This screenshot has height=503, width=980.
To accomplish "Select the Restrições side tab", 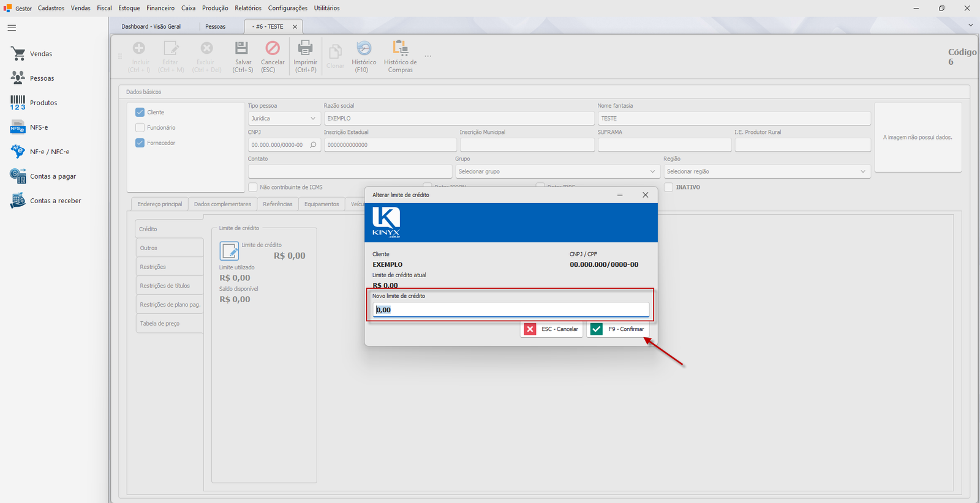I will click(x=169, y=267).
